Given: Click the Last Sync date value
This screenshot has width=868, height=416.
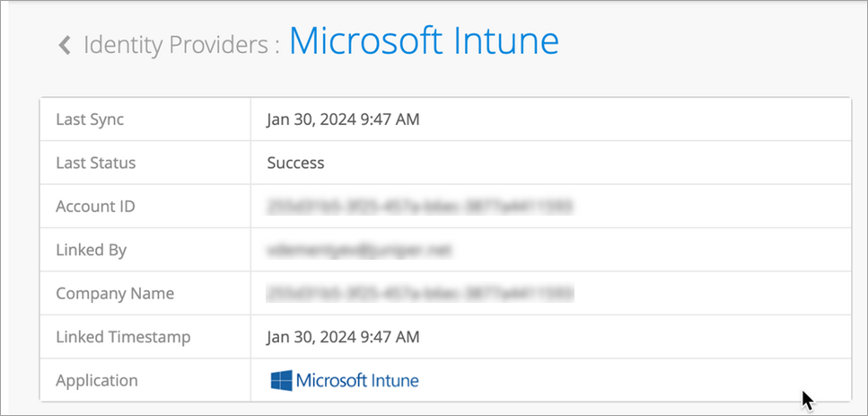Looking at the screenshot, I should (x=343, y=119).
